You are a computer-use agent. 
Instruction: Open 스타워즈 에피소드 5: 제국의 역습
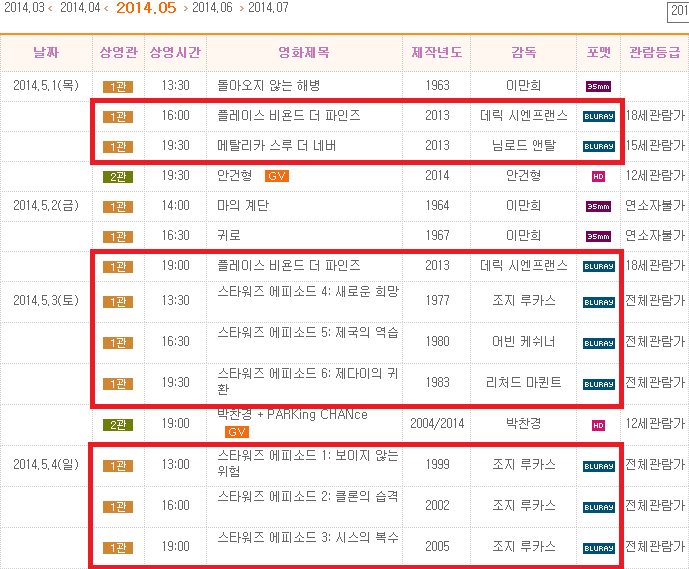pos(308,332)
